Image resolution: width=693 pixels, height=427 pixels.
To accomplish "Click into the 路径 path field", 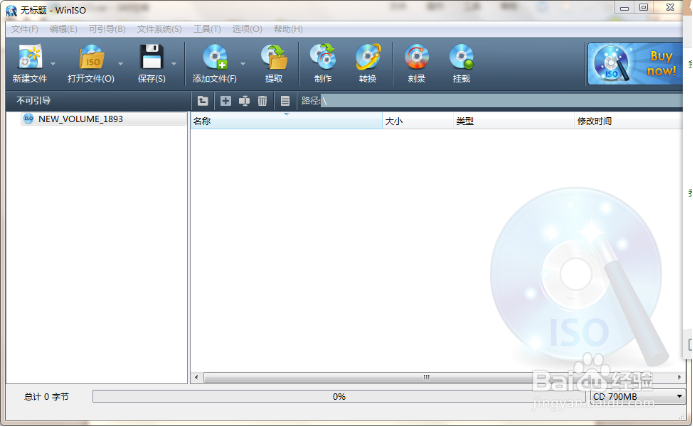I will pos(502,101).
